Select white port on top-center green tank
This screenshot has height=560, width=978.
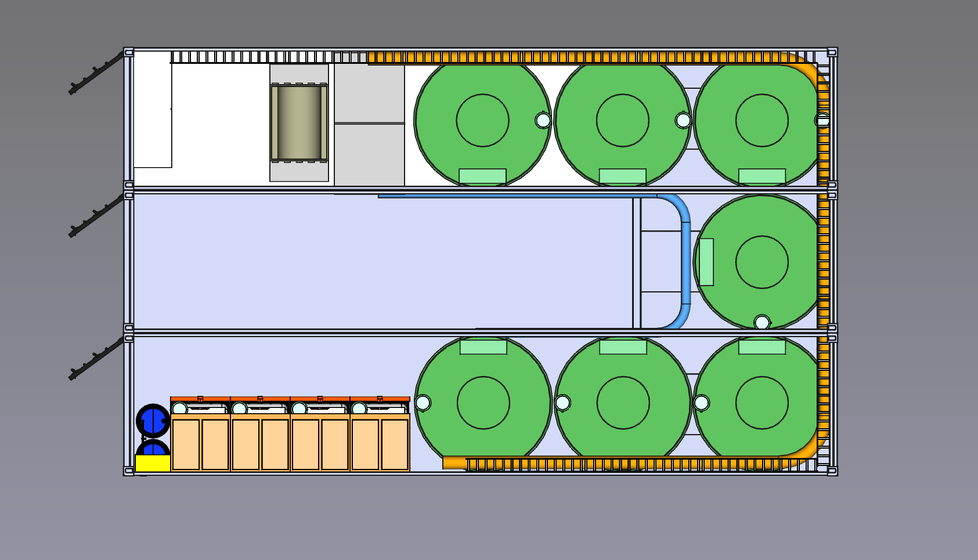(684, 120)
